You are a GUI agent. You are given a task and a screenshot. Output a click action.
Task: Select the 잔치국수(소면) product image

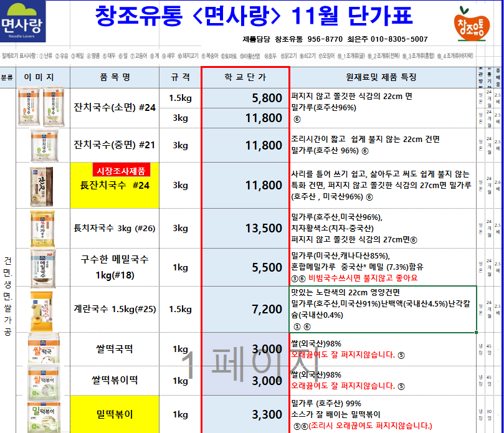pyautogui.click(x=41, y=107)
